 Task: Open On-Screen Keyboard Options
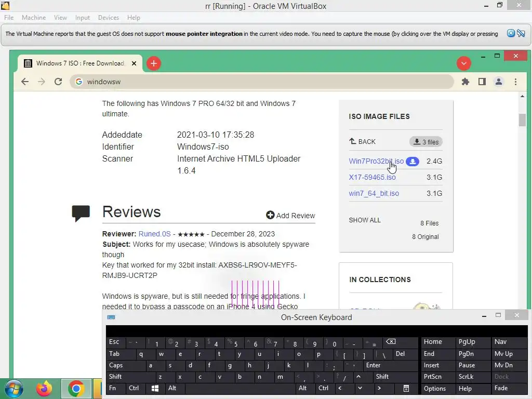[438, 389]
